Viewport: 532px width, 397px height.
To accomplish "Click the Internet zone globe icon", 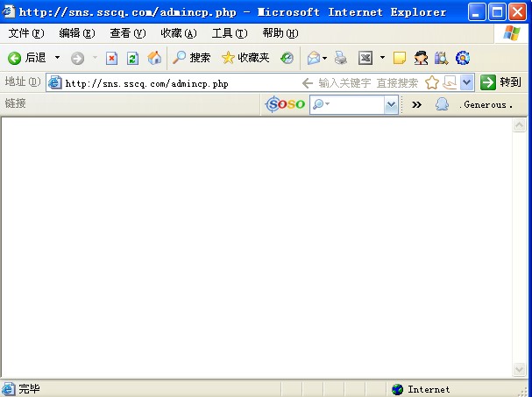I will (x=397, y=389).
